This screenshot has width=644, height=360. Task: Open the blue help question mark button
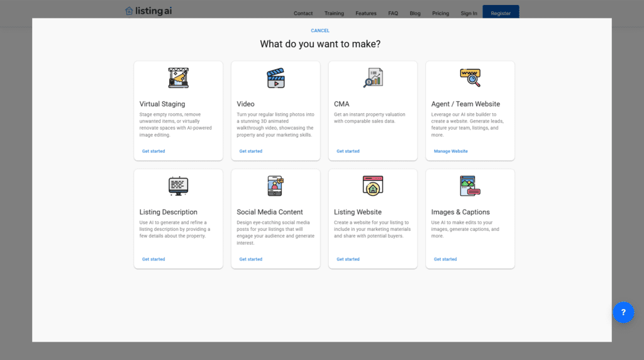click(x=623, y=312)
